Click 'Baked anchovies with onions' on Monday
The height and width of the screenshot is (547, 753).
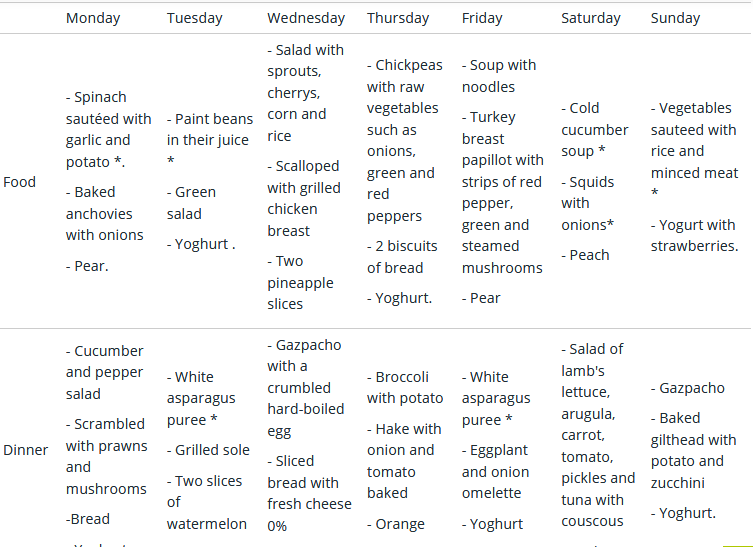pyautogui.click(x=104, y=214)
